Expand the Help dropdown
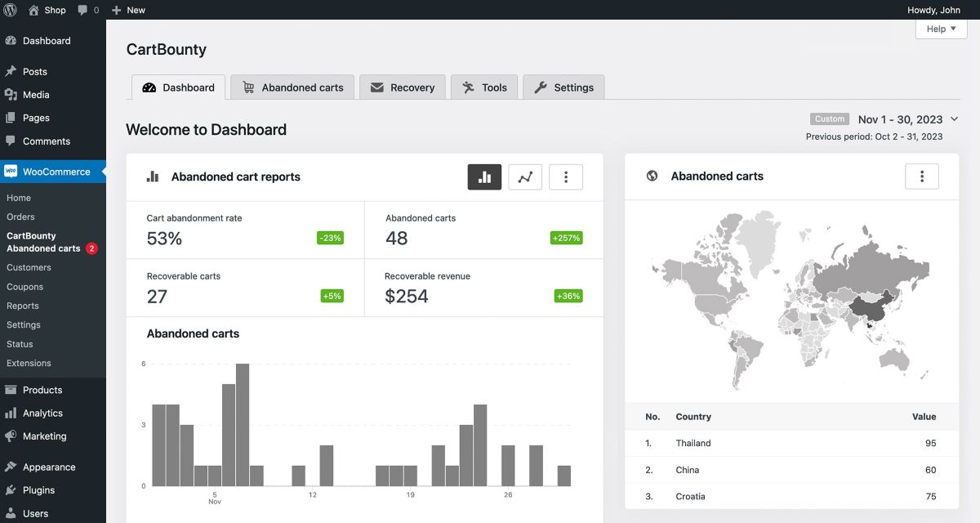 tap(941, 29)
